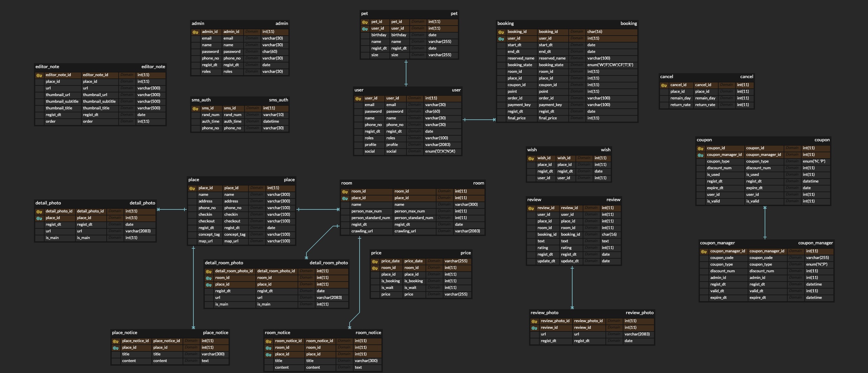Screen dimensions: 868x373
Task: Click the yellow key icon next to editor_note_id
Action: click(39, 75)
